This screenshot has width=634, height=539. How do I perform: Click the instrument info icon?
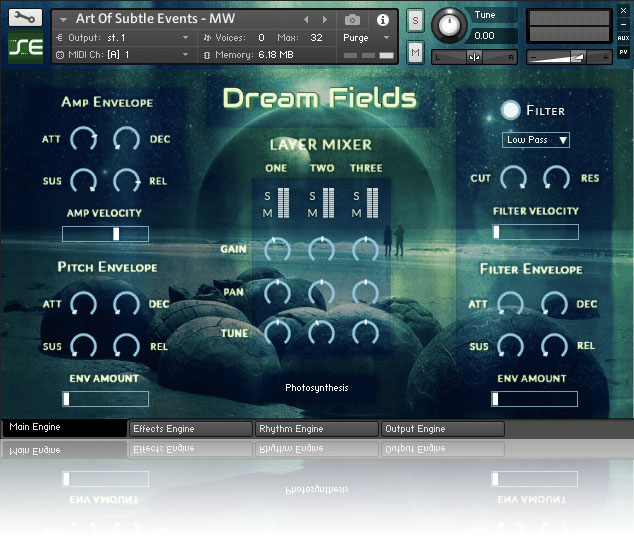382,19
